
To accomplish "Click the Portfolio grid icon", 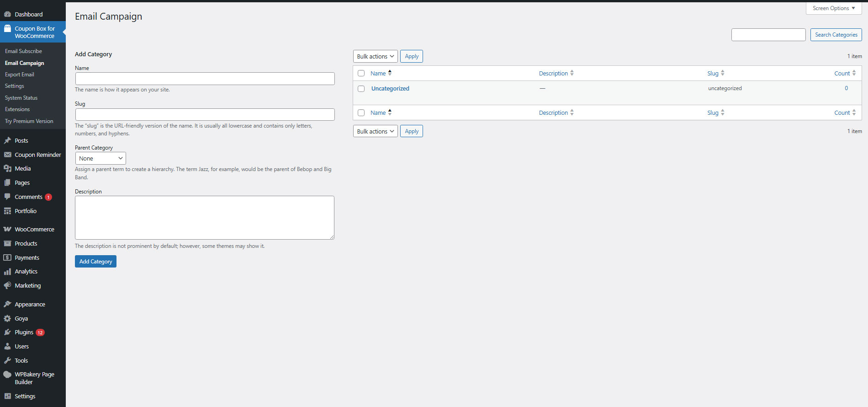I will pos(7,211).
